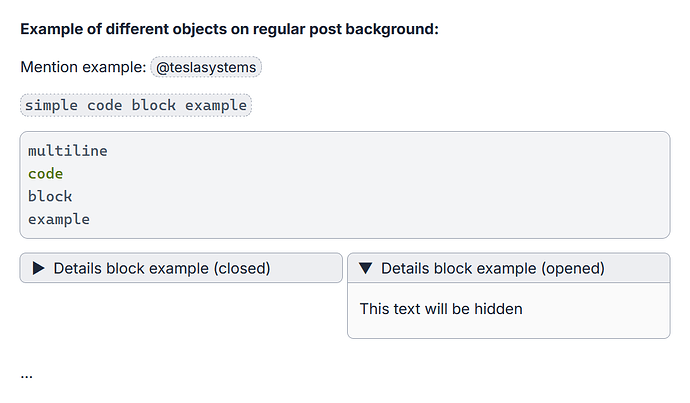
Task: Click the "Mention example:" label
Action: coord(83,68)
